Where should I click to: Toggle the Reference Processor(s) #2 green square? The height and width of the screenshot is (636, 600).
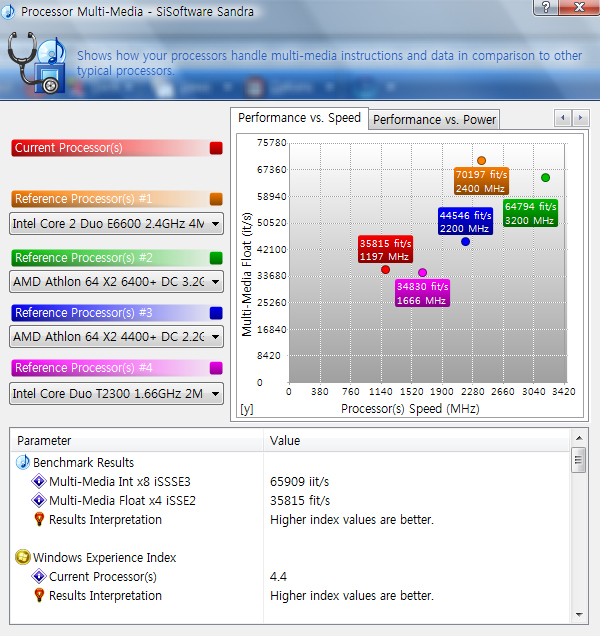[x=216, y=258]
